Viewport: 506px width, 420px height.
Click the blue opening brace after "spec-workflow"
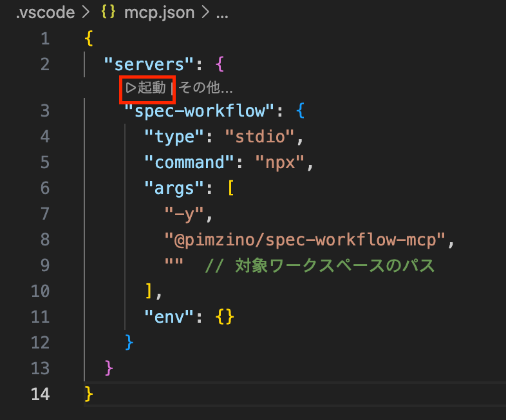click(x=300, y=111)
